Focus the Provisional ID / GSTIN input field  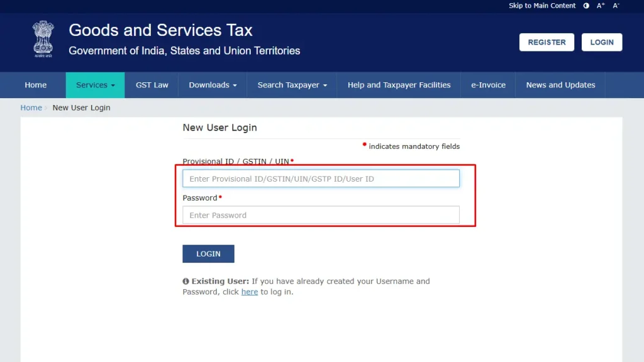[321, 178]
